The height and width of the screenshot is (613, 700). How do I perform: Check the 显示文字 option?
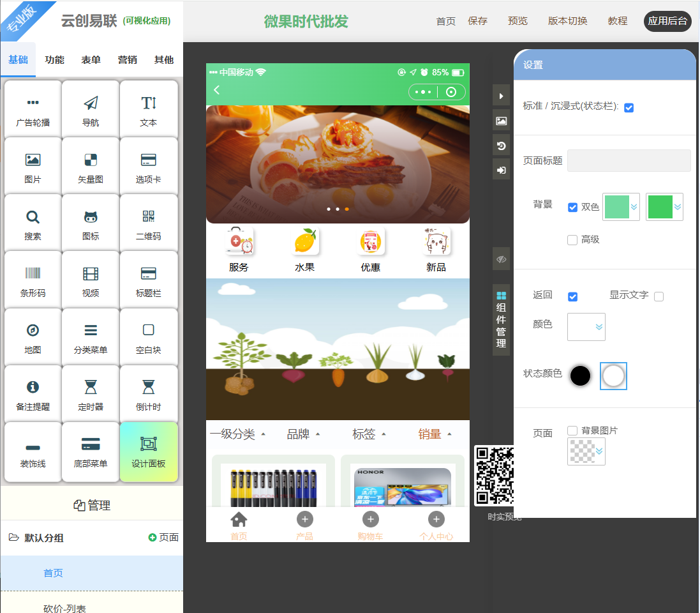(x=659, y=296)
